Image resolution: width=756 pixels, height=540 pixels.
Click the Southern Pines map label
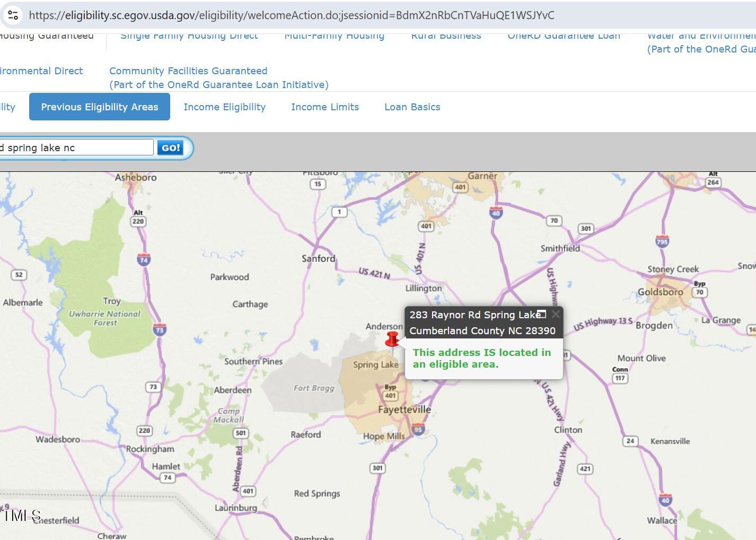253,361
